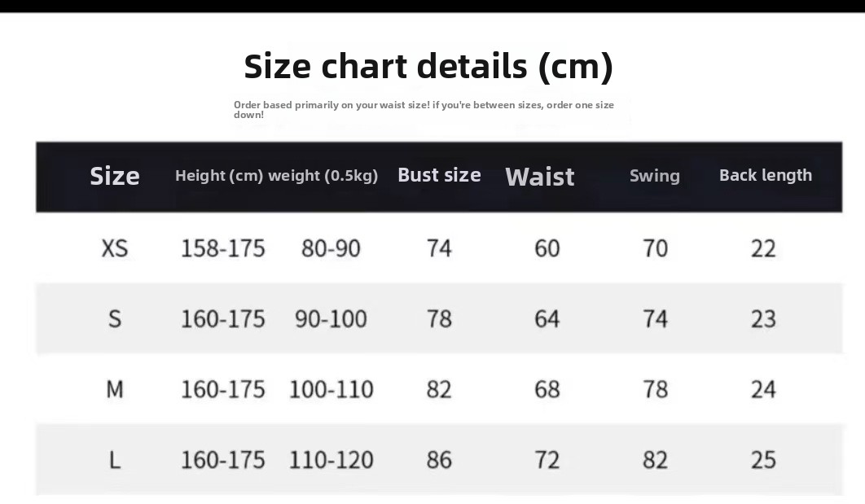Select the XS size row label
Screen dimensions: 865x504
115,248
